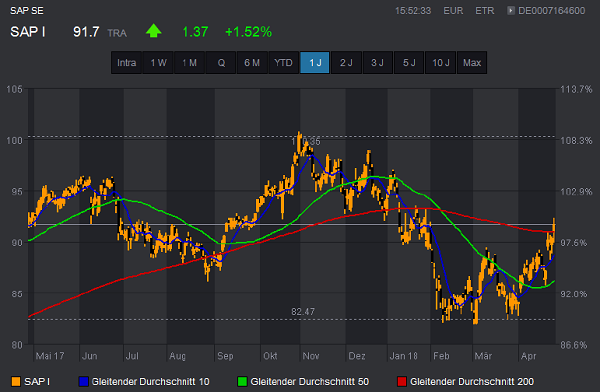Click the EUR currency label
Image resolution: width=600 pixels, height=392 pixels.
tap(453, 11)
